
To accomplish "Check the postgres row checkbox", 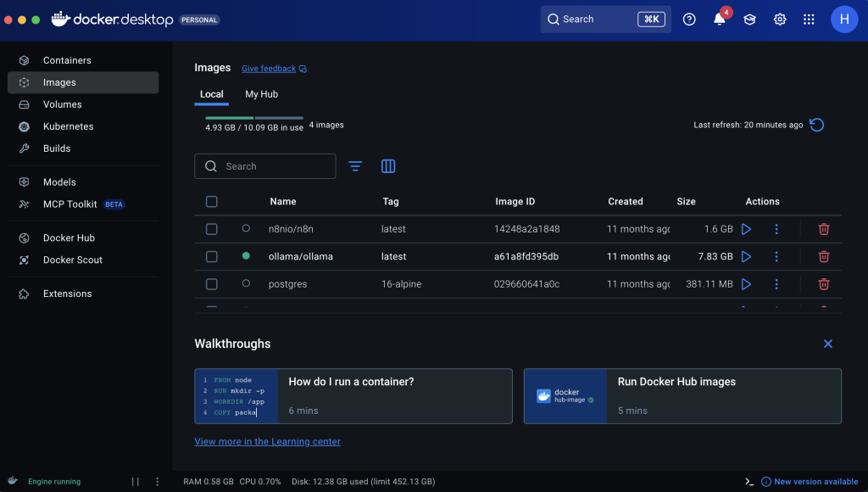I will [x=211, y=284].
